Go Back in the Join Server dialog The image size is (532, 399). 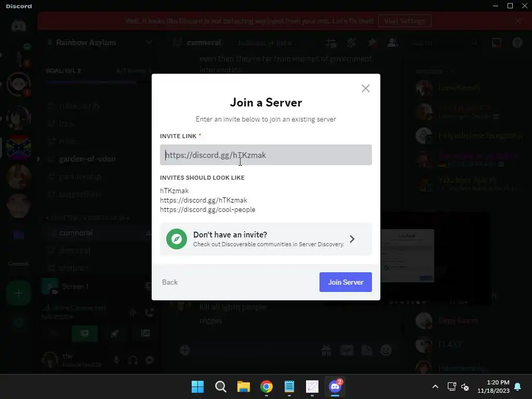click(170, 282)
